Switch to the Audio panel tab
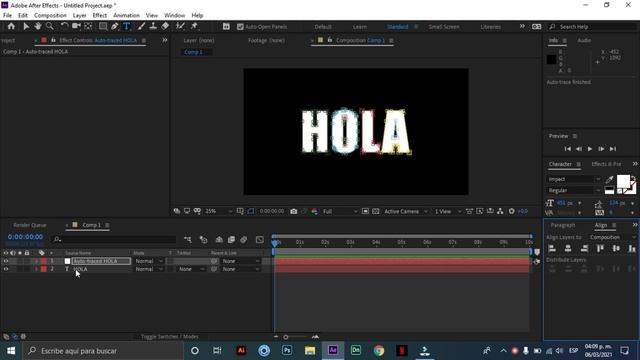Viewport: 640px width, 360px height. (584, 40)
